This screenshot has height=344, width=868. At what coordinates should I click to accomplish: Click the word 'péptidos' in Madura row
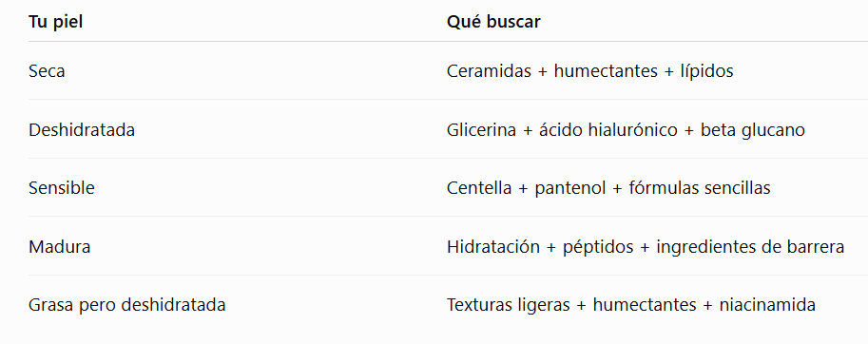tap(598, 247)
